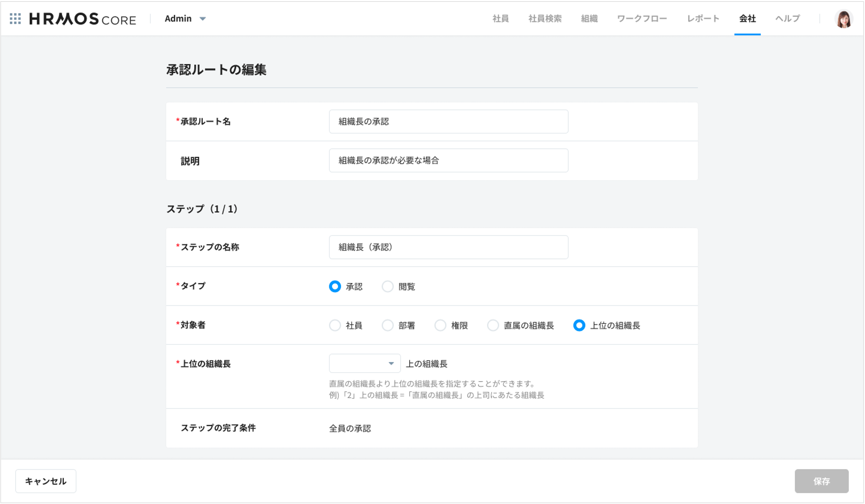865x504 pixels.
Task: Expand the blank organization-head select box
Action: 364,363
